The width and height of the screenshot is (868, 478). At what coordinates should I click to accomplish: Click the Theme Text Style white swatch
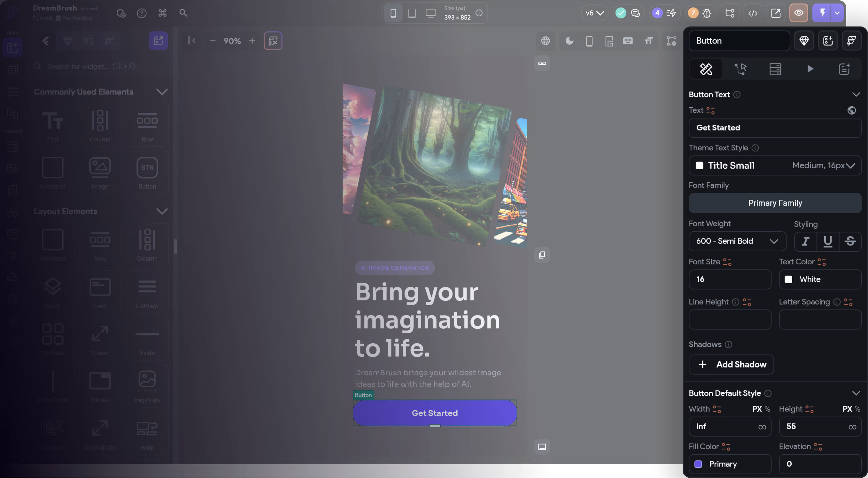tap(700, 166)
